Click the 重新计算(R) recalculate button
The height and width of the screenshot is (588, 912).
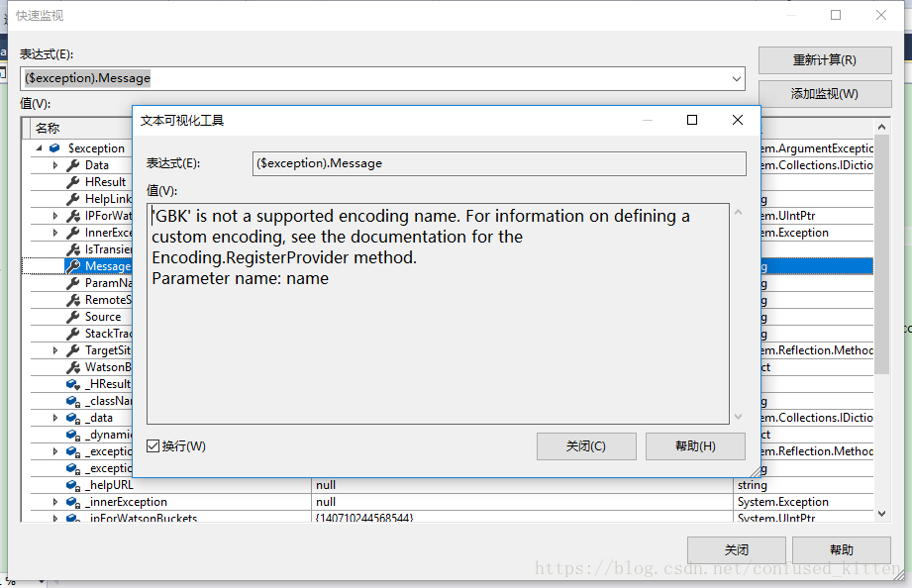(825, 60)
